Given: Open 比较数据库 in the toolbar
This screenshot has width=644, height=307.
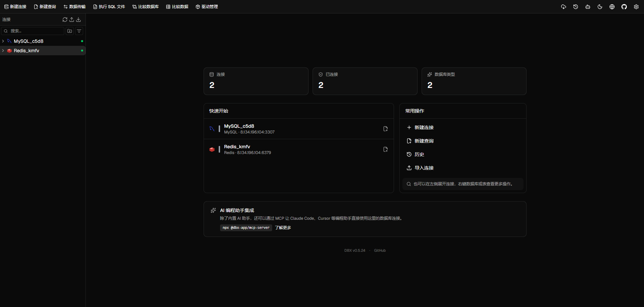Looking at the screenshot, I should 145,7.
